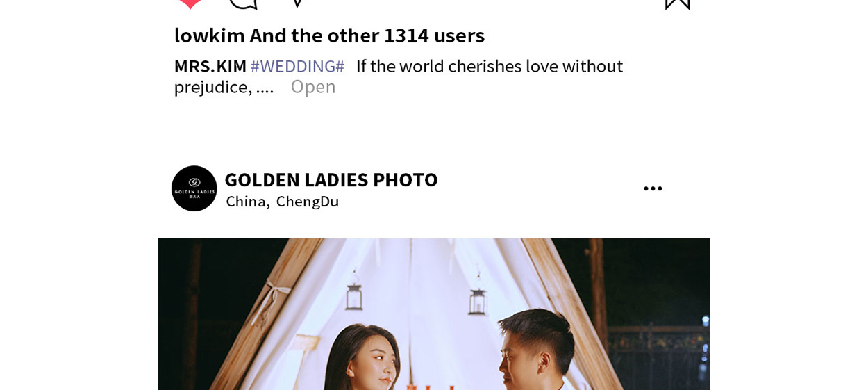The width and height of the screenshot is (868, 390).
Task: Open the China, ChengDu location tag
Action: [283, 201]
